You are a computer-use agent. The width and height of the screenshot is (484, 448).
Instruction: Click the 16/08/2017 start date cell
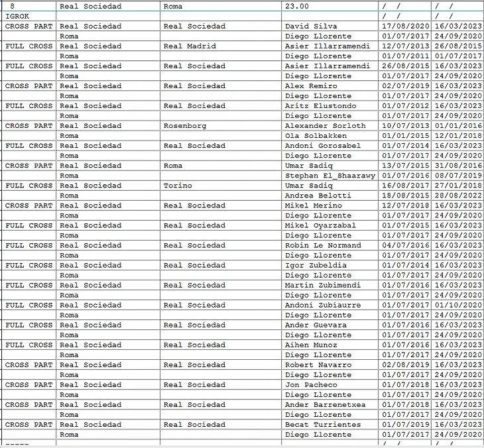point(405,186)
